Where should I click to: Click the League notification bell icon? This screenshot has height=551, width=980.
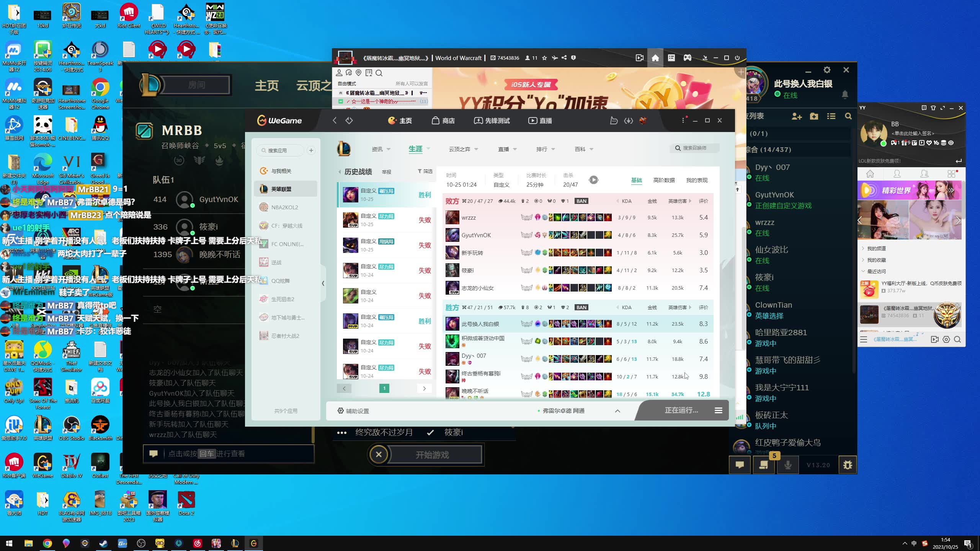845,94
